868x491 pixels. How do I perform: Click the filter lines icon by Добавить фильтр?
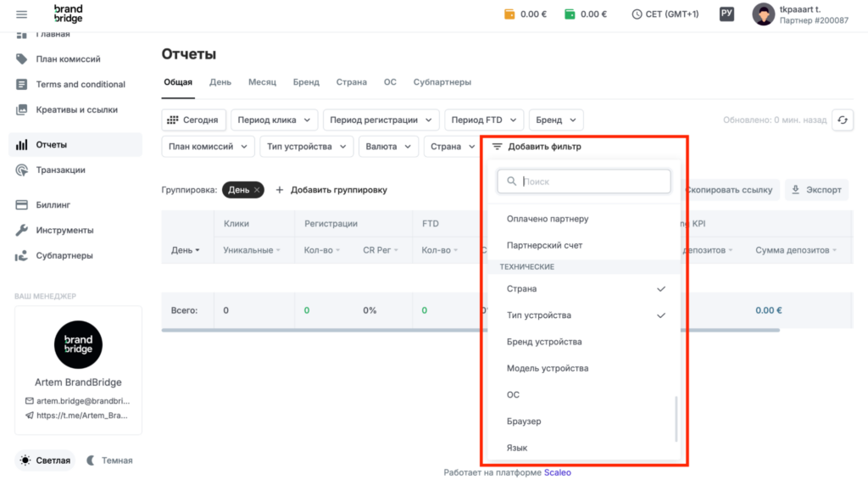pyautogui.click(x=497, y=147)
